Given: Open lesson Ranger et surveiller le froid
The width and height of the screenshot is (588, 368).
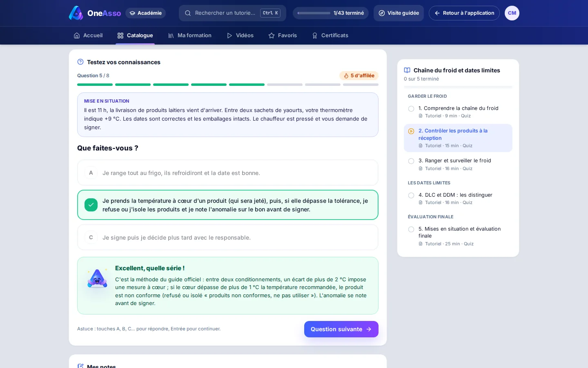Looking at the screenshot, I should click(x=458, y=164).
